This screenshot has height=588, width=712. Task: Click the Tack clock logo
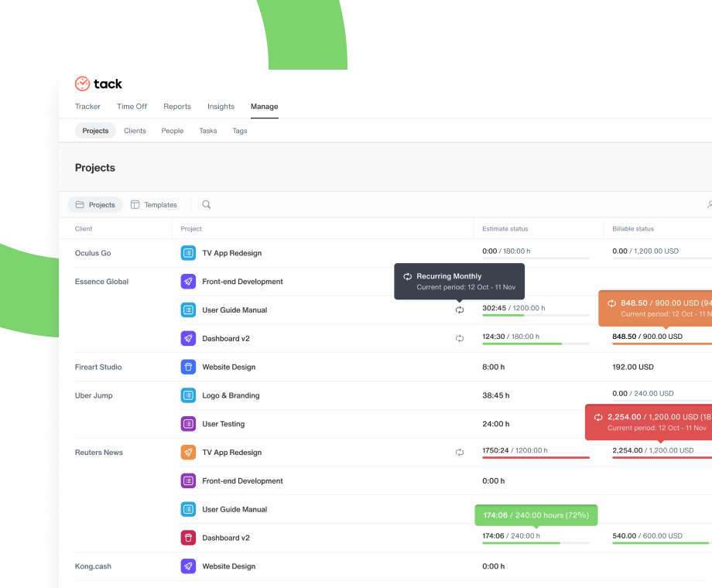pos(82,84)
